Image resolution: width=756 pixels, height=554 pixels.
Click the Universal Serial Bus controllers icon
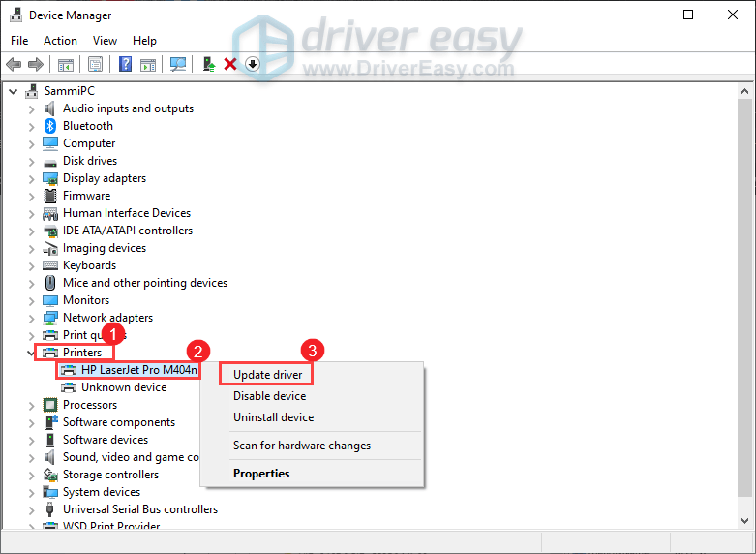[49, 509]
